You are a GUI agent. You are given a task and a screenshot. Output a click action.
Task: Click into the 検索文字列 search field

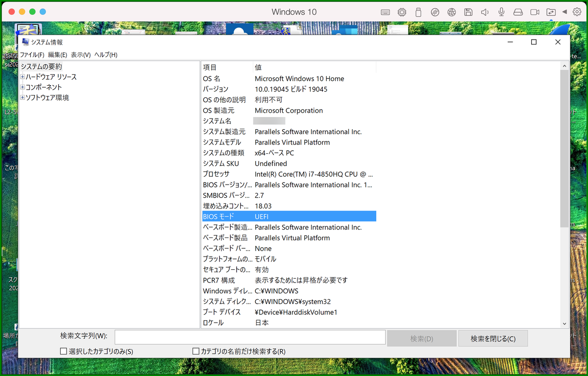pyautogui.click(x=250, y=337)
